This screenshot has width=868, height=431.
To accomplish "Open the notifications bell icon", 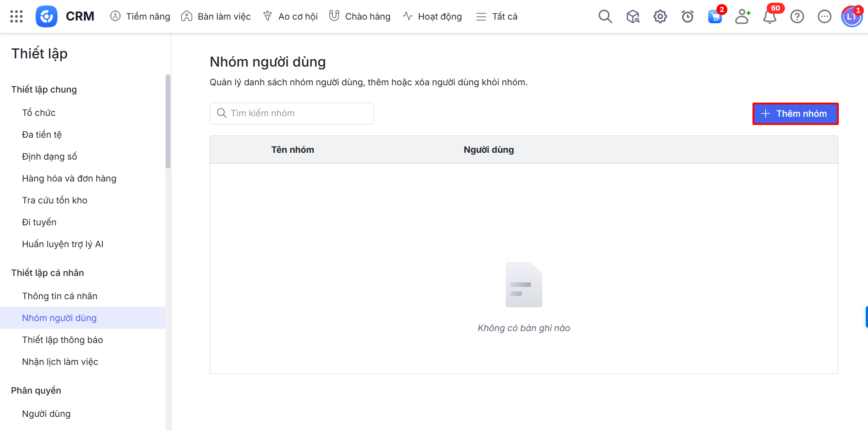I will pos(770,17).
